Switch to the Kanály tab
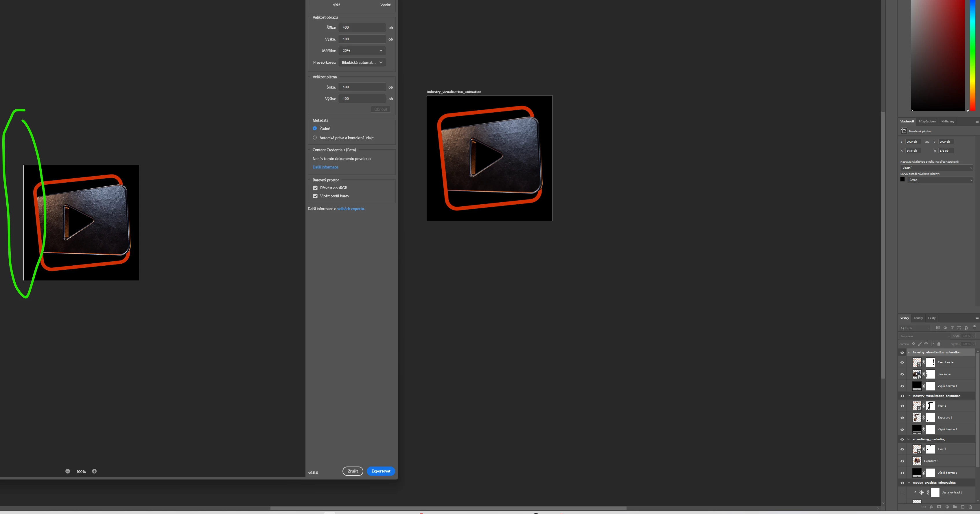980x514 pixels. 918,318
